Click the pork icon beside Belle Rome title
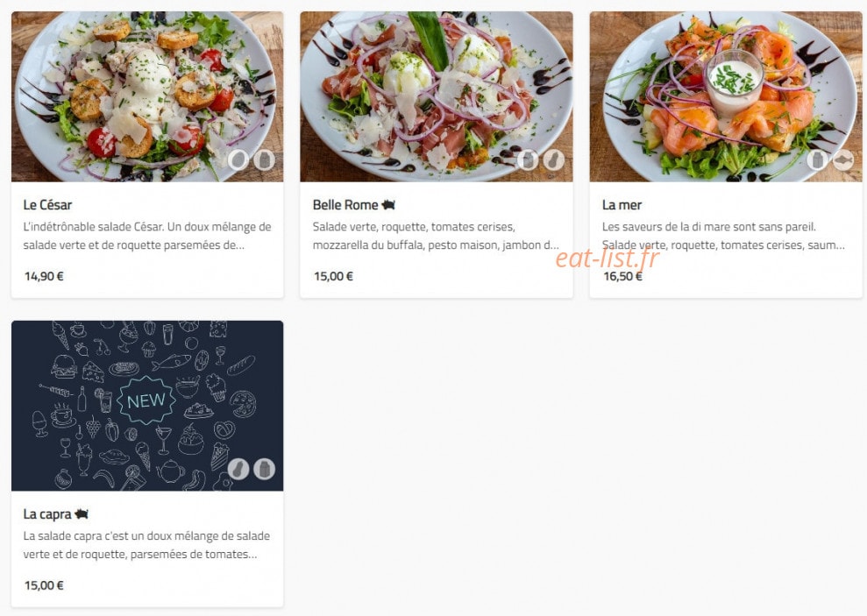This screenshot has height=616, width=867. 388,205
